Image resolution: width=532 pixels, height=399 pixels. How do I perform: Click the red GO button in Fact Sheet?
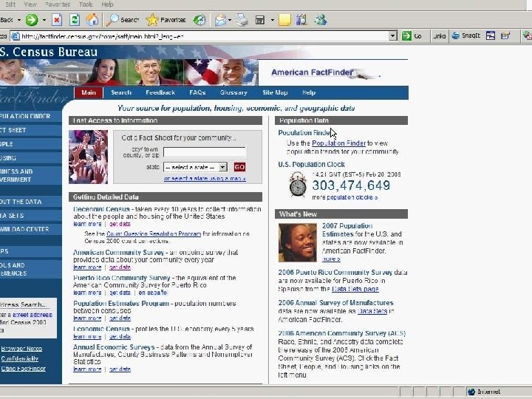click(x=239, y=167)
